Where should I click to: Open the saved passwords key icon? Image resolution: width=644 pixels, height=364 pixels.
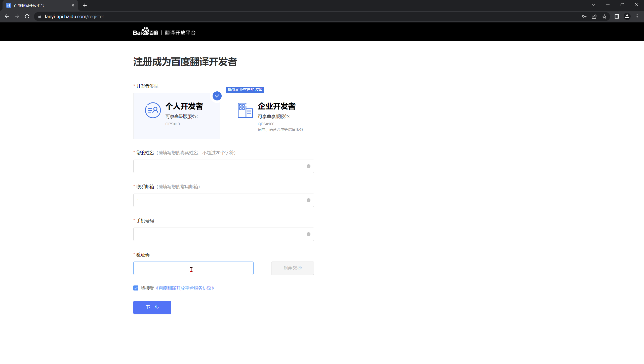coord(584,16)
